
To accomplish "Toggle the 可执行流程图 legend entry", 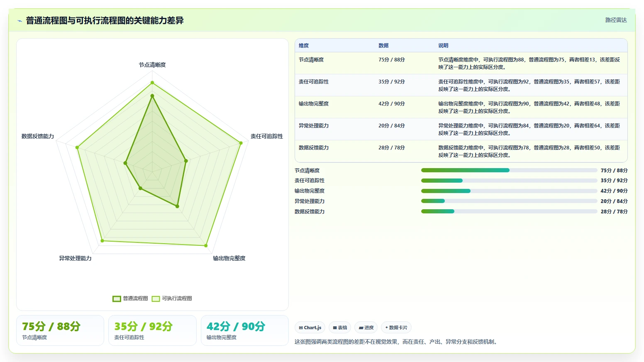I will (x=172, y=298).
